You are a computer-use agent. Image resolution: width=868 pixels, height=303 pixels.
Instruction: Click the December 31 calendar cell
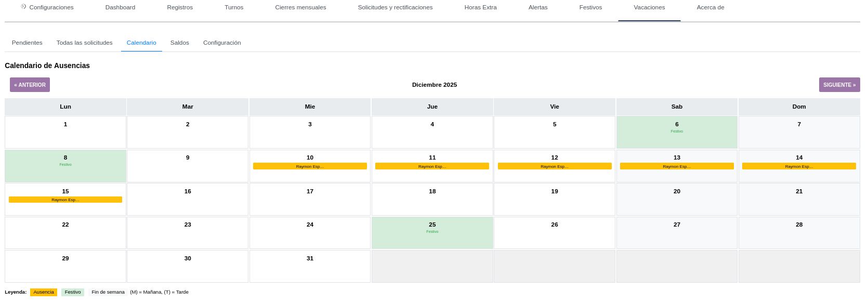tap(310, 266)
